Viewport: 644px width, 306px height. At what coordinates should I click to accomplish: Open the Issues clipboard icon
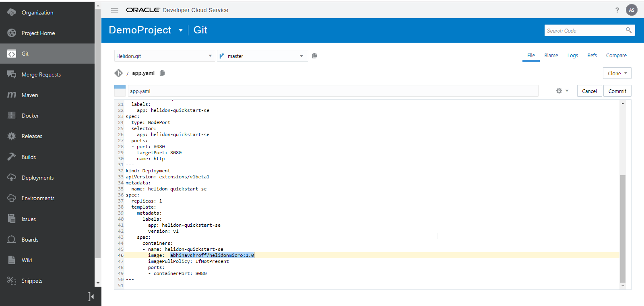point(12,219)
